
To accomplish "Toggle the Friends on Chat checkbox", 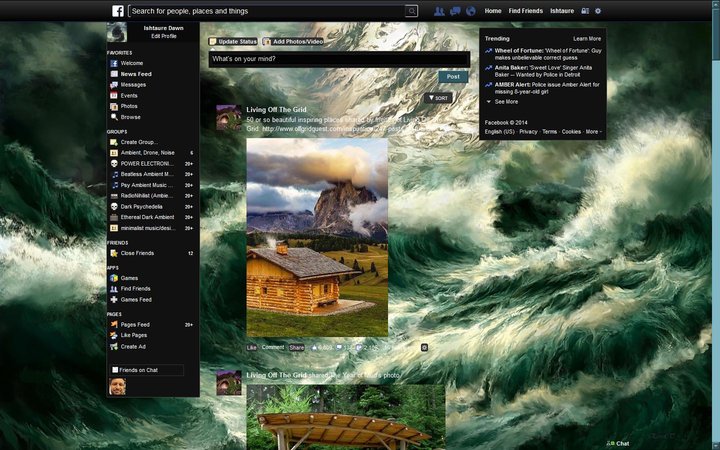I will tap(115, 370).
